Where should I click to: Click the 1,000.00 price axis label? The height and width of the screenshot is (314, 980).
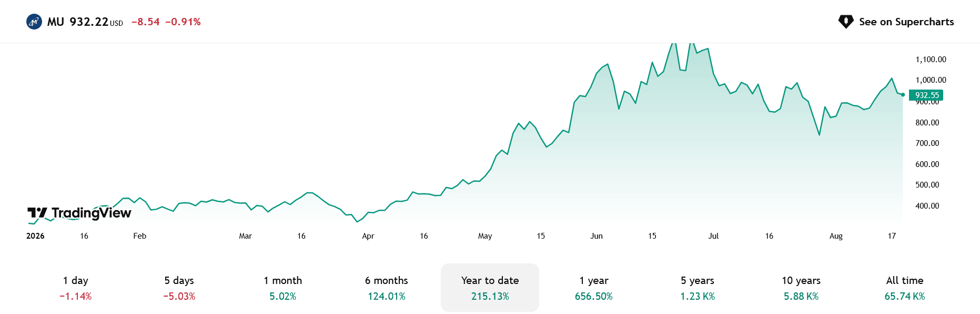point(931,80)
